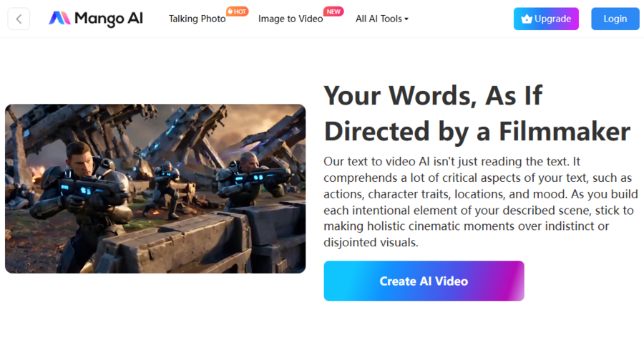Expand the All AI Tools dropdown

pos(381,19)
